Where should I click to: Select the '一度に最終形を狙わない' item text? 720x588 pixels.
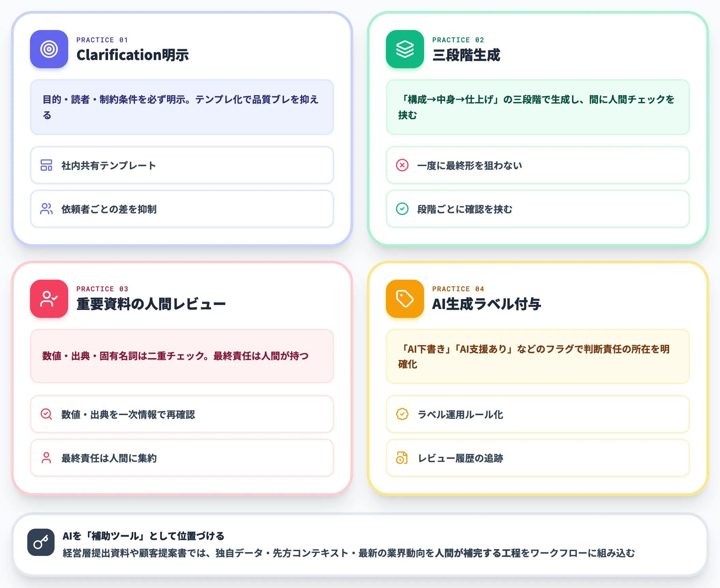coord(469,165)
